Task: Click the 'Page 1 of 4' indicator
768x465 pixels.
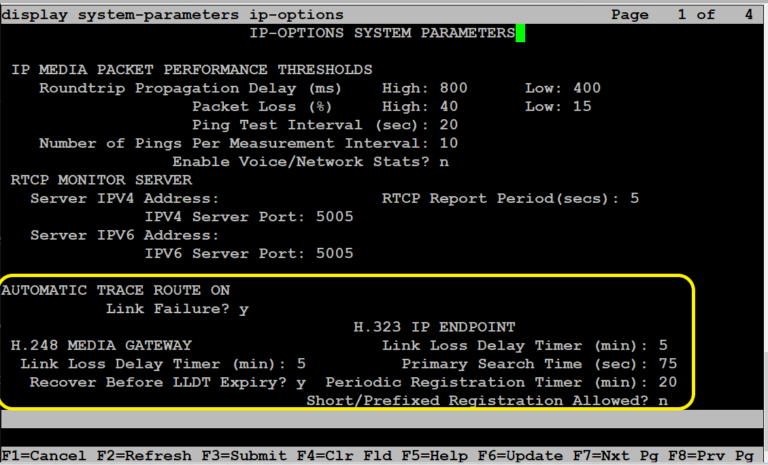Action: 682,15
